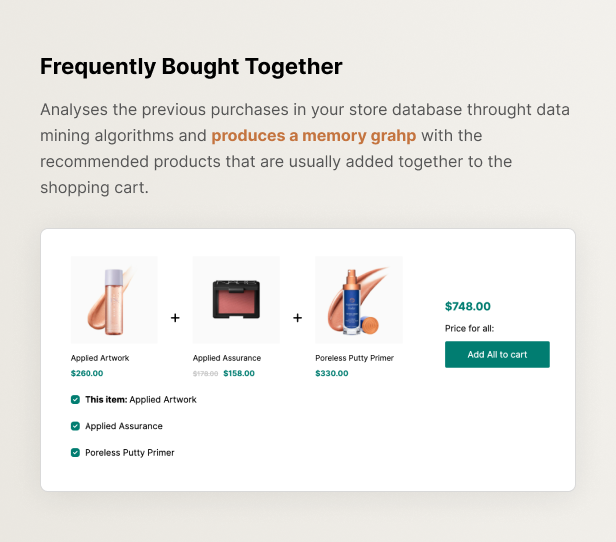Click the Applied Assurance product title link
Screen dimensions: 616x542
point(227,358)
